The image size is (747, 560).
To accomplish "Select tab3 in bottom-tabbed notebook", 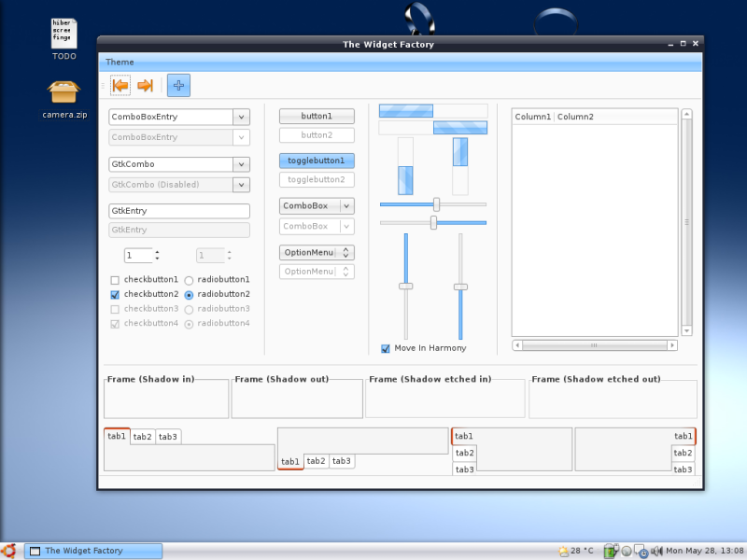I will pyautogui.click(x=342, y=461).
